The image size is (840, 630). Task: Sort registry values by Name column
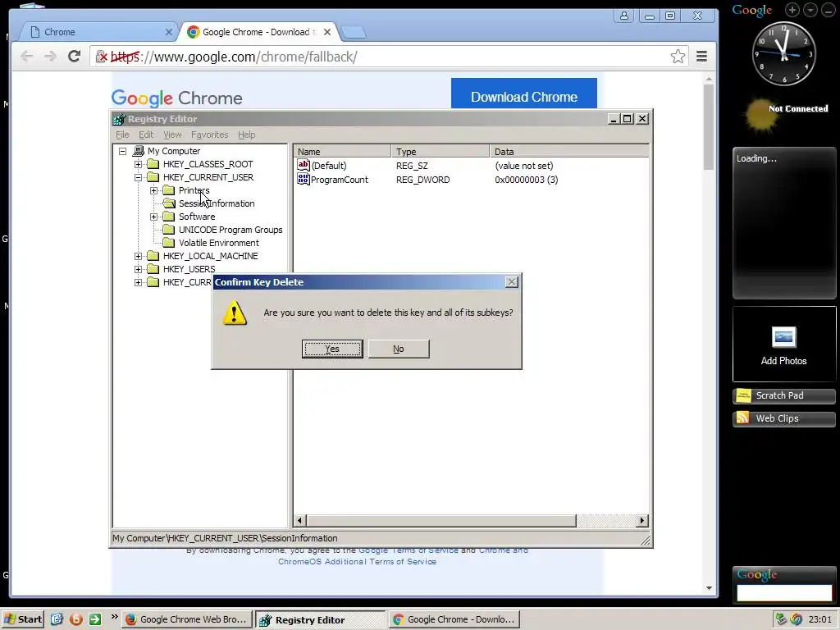point(342,152)
